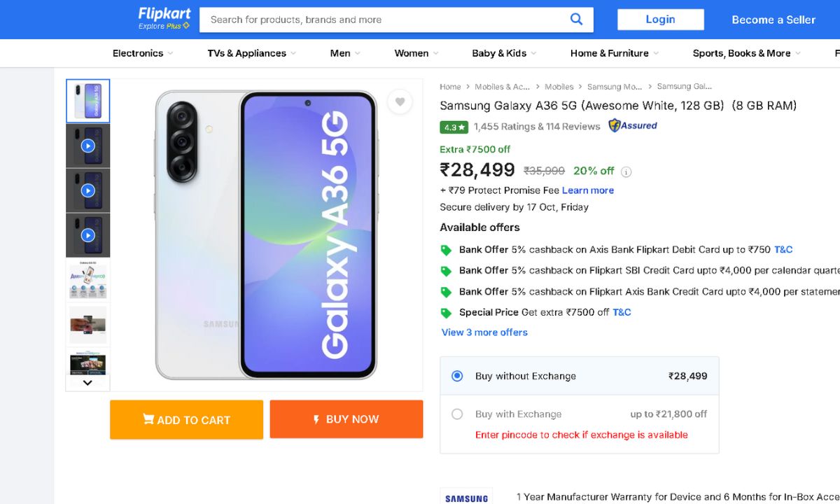The height and width of the screenshot is (504, 840).
Task: Open View 3 more offers link
Action: coord(484,332)
